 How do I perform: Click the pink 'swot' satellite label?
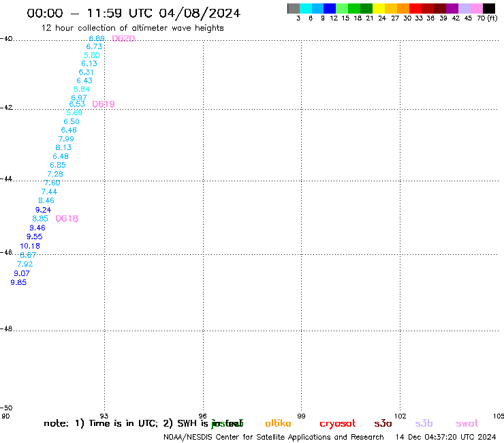click(467, 424)
